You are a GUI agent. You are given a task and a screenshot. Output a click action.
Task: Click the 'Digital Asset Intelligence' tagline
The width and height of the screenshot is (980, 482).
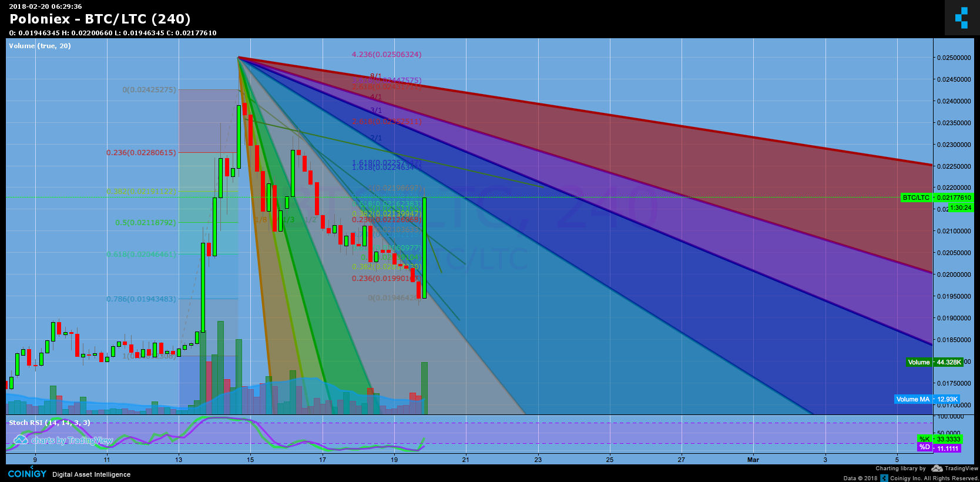(92, 474)
